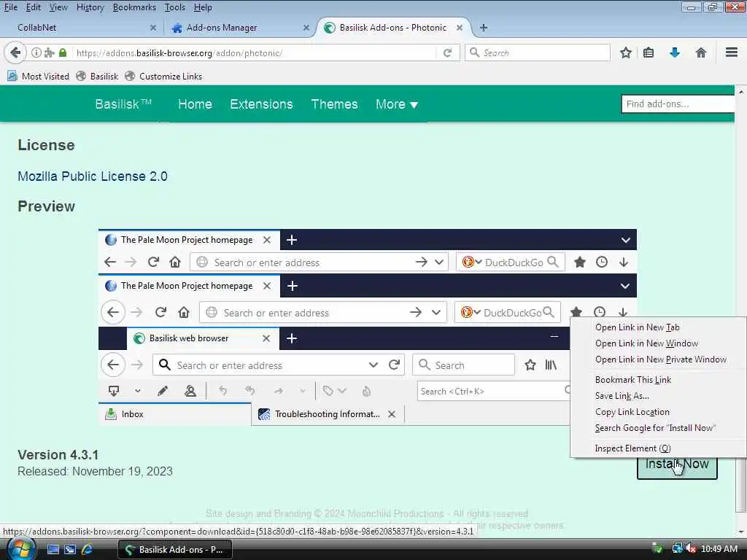Viewport: 747px width, 560px height.
Task: Open a new tab with plus button
Action: click(484, 28)
